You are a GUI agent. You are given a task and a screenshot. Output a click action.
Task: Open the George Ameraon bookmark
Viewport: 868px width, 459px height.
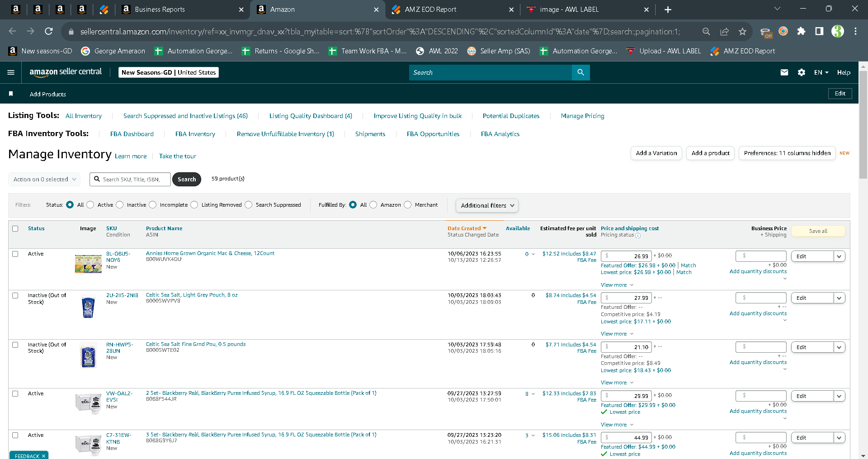(x=113, y=51)
